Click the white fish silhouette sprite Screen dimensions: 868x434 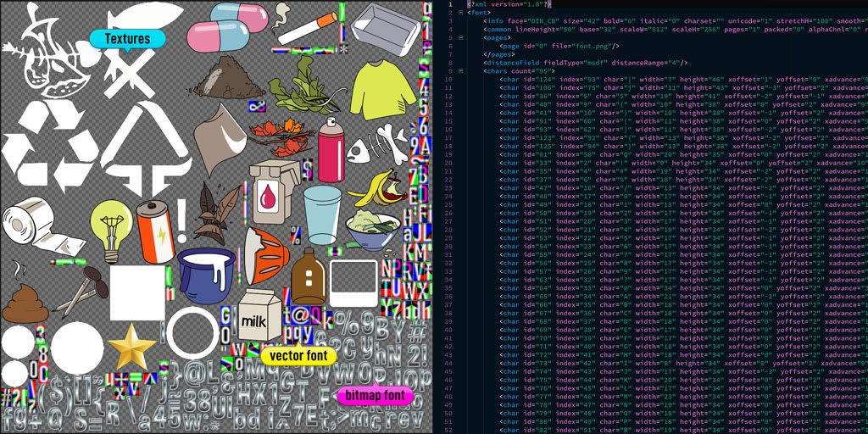point(145,15)
